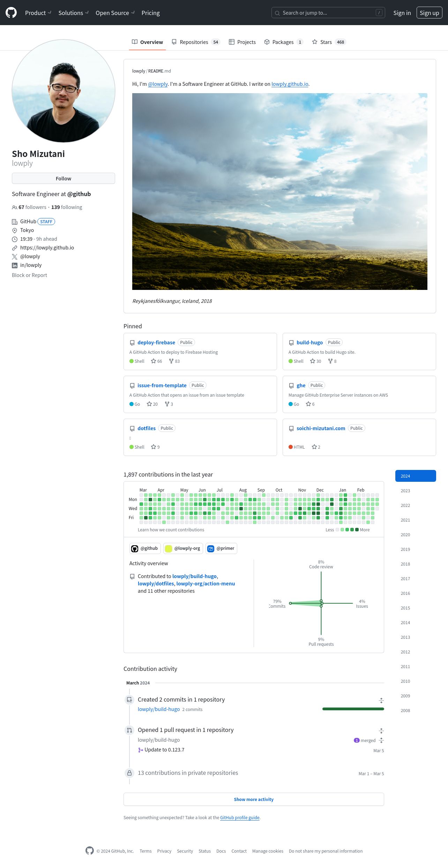
Task: Click the footer GitHub logo icon
Action: (x=90, y=851)
